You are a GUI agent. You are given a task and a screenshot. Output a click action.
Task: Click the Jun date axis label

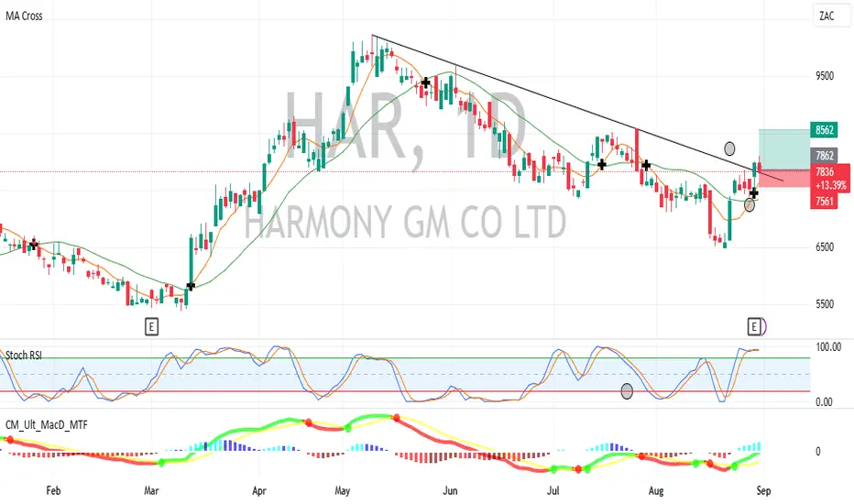click(450, 490)
